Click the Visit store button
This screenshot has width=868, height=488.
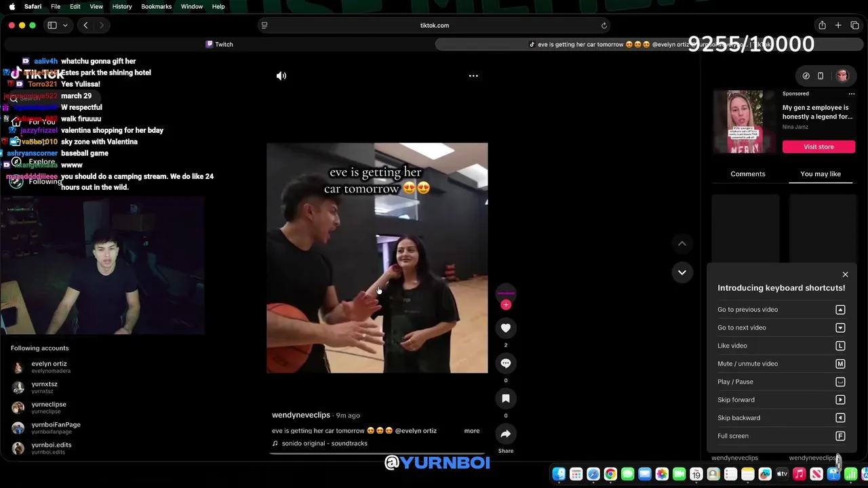pos(818,146)
